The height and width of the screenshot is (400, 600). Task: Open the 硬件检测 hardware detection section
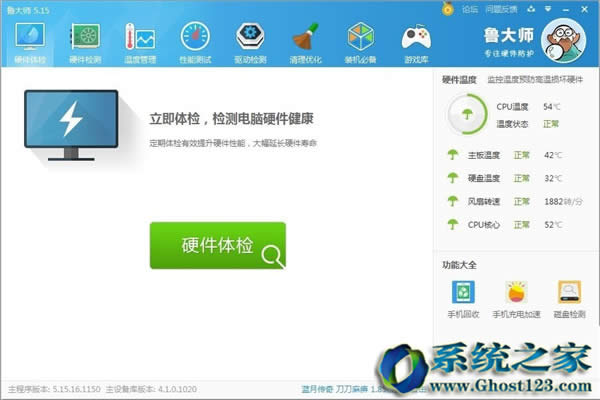click(x=84, y=43)
